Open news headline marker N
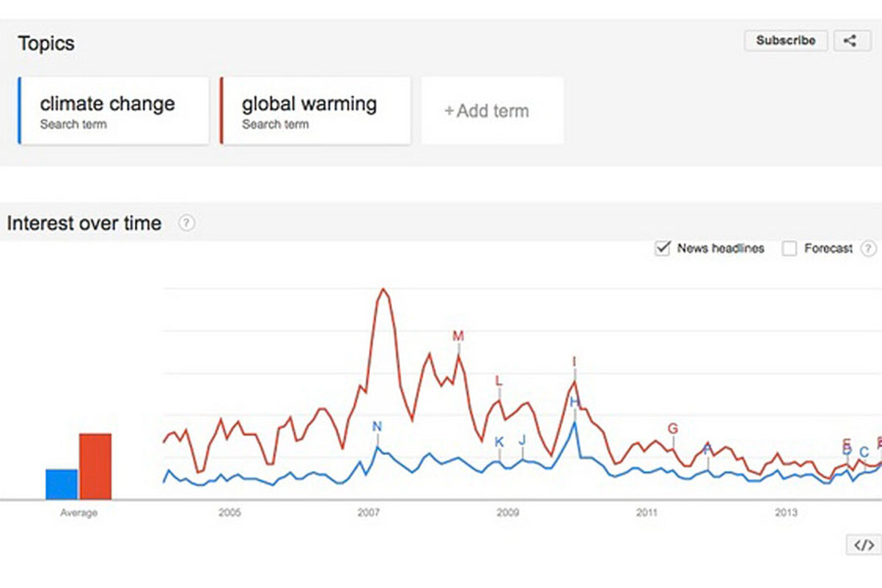The height and width of the screenshot is (588, 882). click(x=377, y=426)
